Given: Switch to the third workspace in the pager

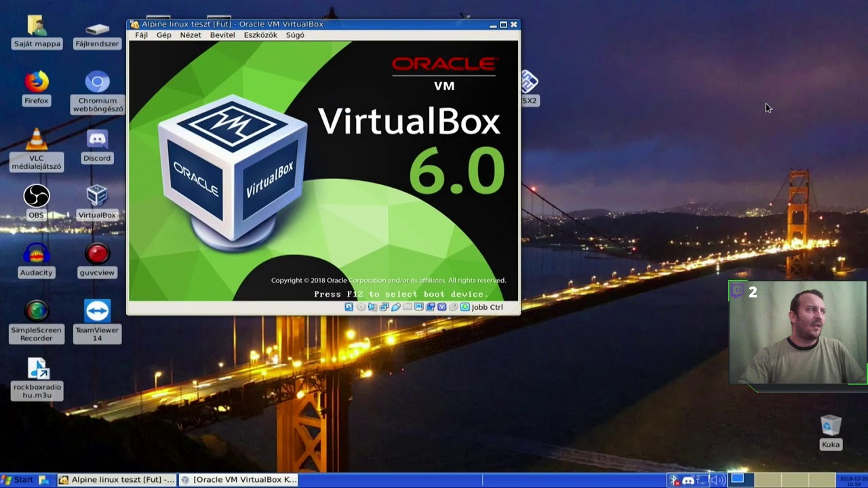Looking at the screenshot, I should [795, 480].
